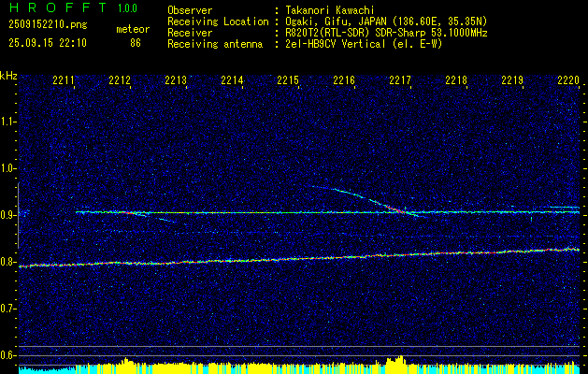
Task: Select the 2el-HB9CV Vertical antenna text
Action: [x=364, y=44]
